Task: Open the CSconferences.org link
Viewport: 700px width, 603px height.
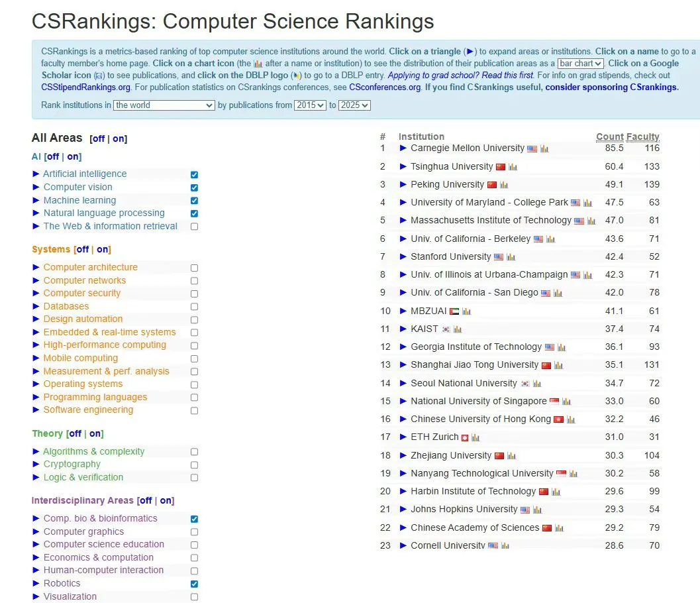Action: [x=385, y=87]
